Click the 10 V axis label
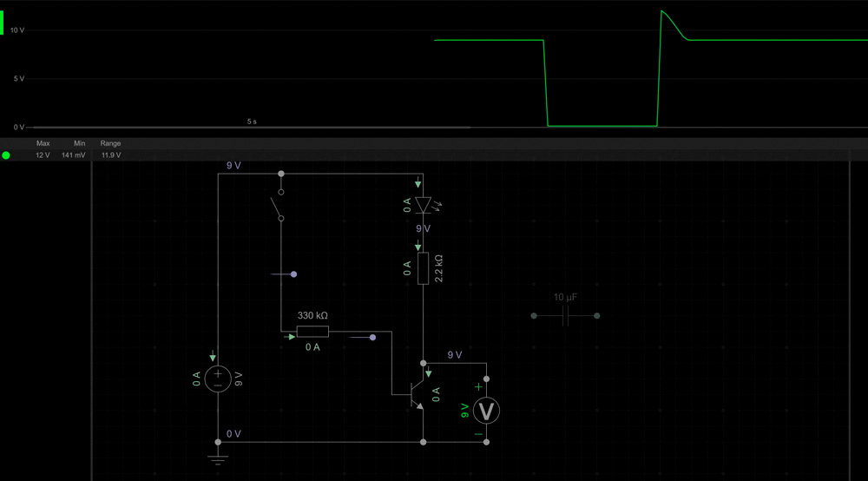This screenshot has height=481, width=868. (17, 30)
